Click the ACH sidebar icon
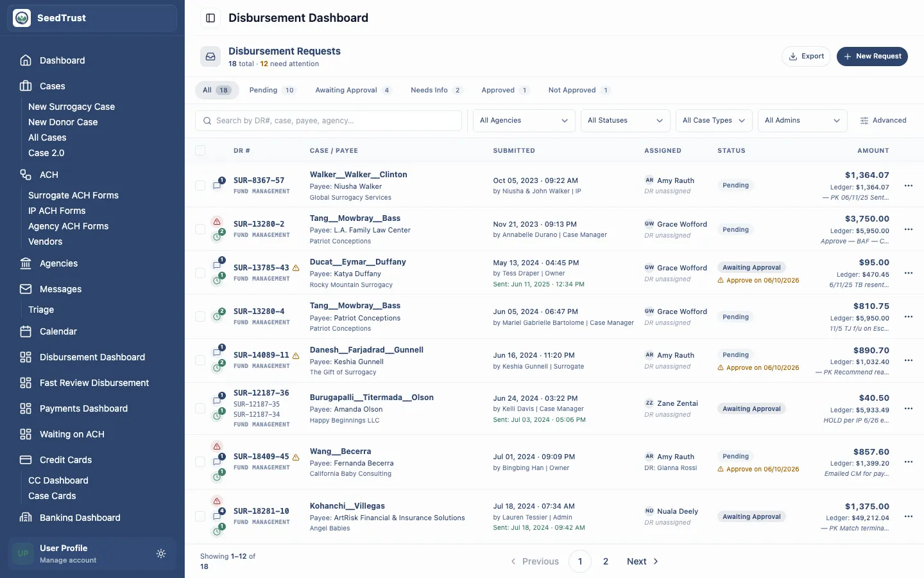This screenshot has height=578, width=924. (26, 175)
